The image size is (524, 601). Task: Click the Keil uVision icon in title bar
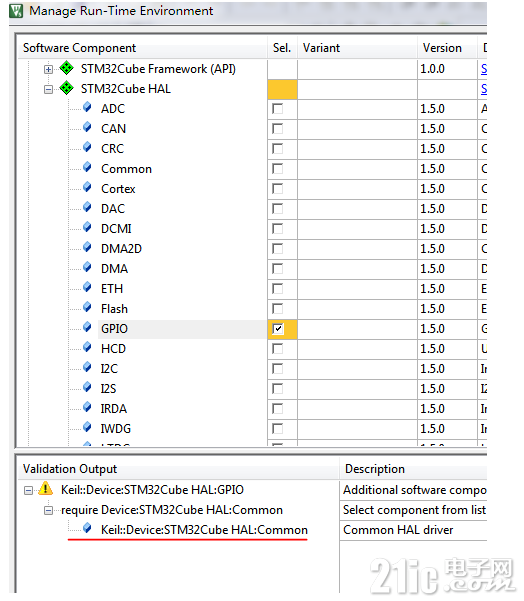(16, 11)
